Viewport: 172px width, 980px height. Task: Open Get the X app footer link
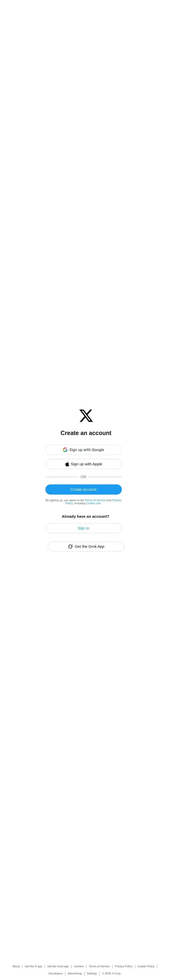[34, 966]
